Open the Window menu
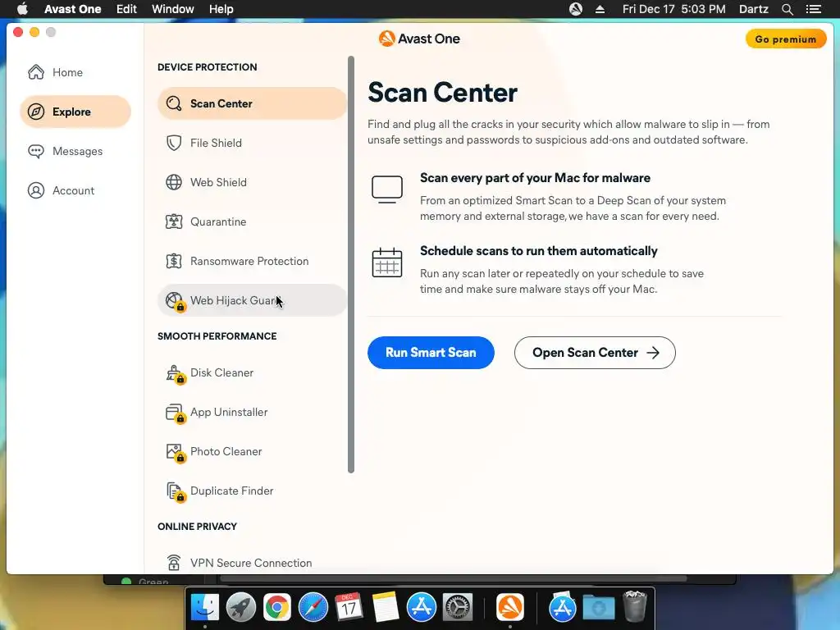This screenshot has width=840, height=630. pyautogui.click(x=172, y=9)
